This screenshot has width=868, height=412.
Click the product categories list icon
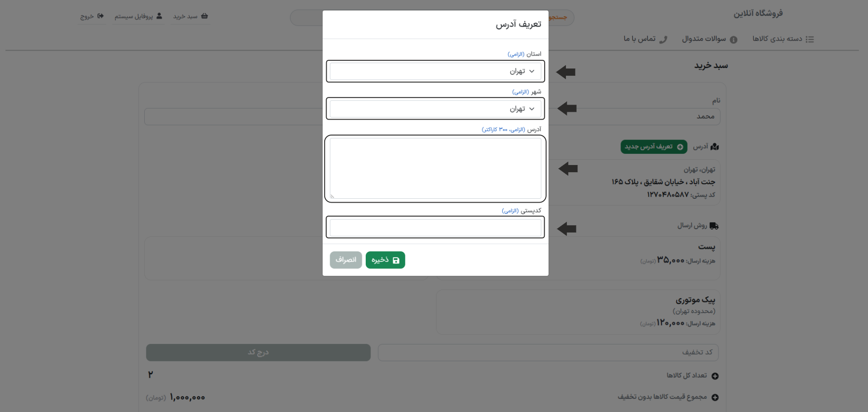pyautogui.click(x=810, y=39)
